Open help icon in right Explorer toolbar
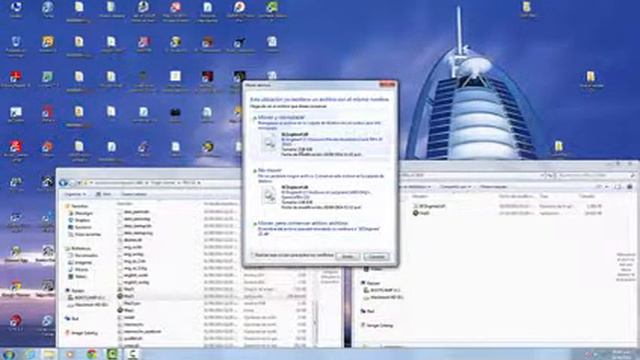Image resolution: width=640 pixels, height=360 pixels. tap(629, 187)
